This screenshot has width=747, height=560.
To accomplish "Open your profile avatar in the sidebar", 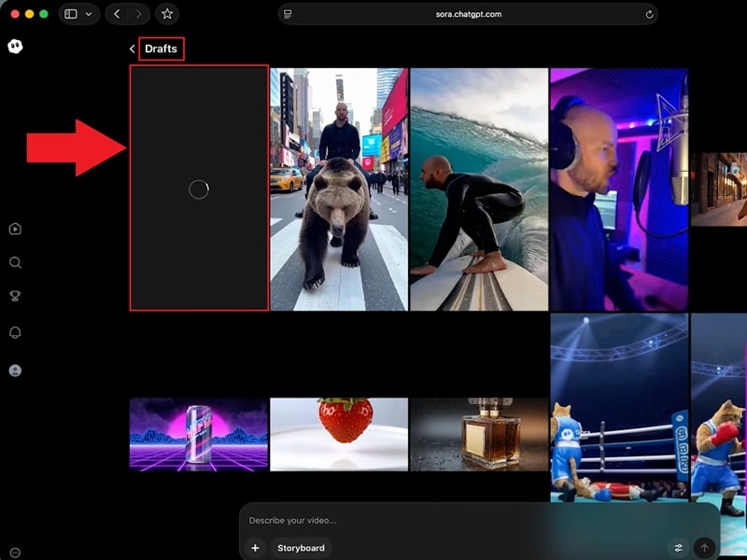I will pyautogui.click(x=15, y=370).
